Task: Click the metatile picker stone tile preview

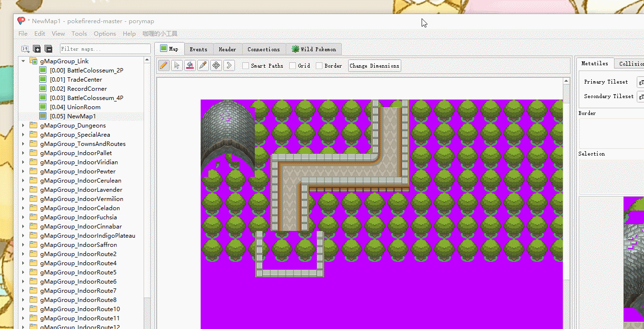Action: 634,266
